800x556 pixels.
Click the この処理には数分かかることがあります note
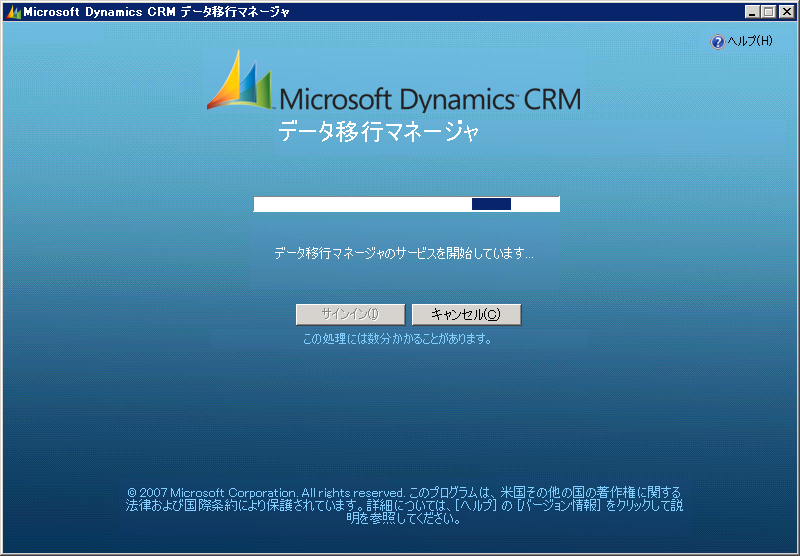397,339
